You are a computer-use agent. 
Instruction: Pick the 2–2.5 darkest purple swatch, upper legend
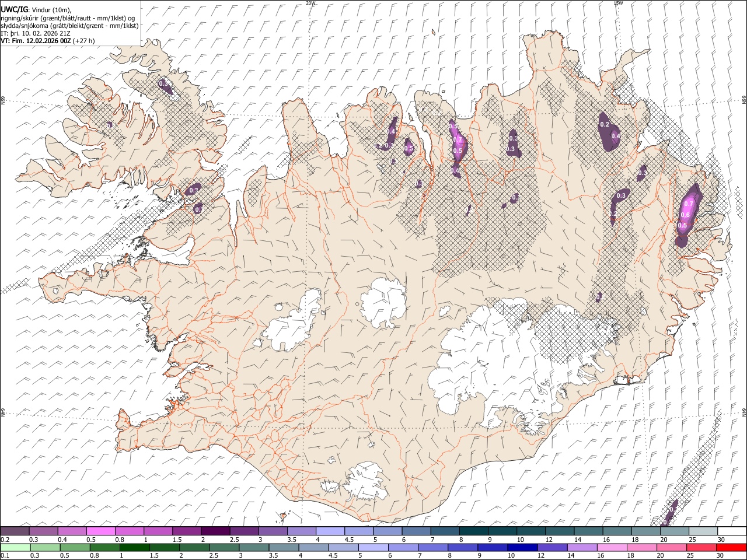point(215,531)
